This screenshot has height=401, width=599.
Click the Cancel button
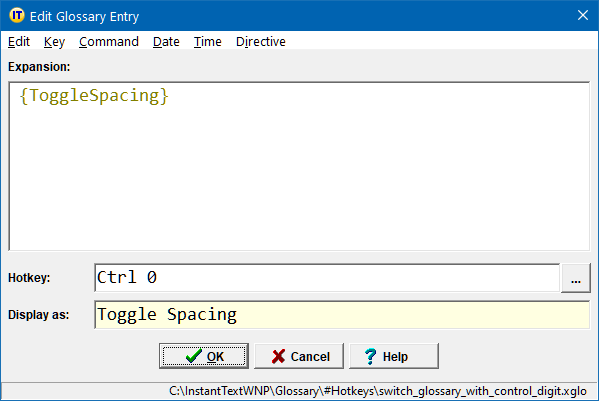(x=299, y=356)
